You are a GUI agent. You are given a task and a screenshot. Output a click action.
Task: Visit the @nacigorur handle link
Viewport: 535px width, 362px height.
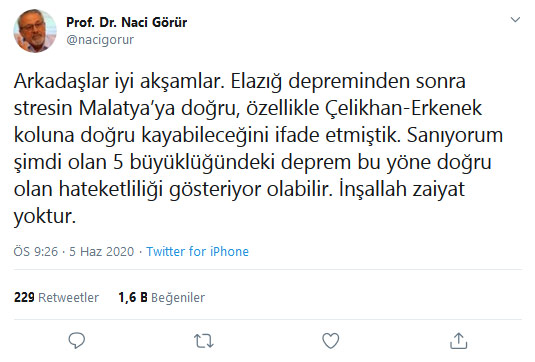pyautogui.click(x=100, y=40)
